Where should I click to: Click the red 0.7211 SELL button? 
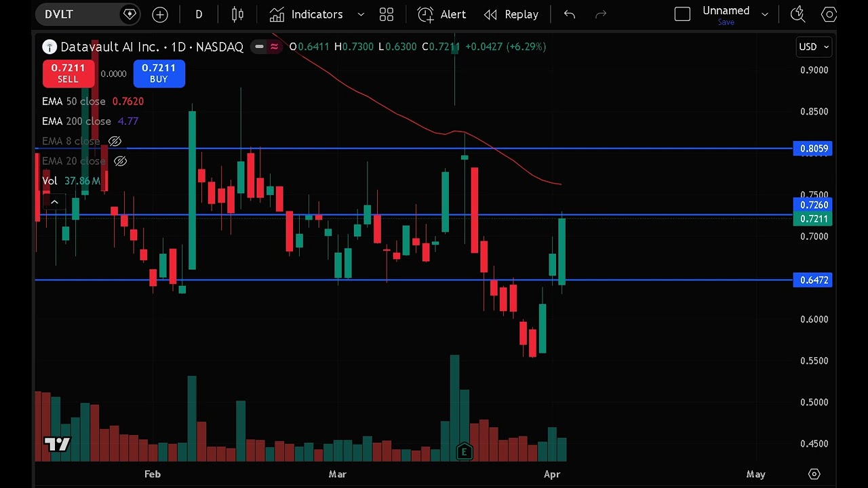(x=68, y=73)
